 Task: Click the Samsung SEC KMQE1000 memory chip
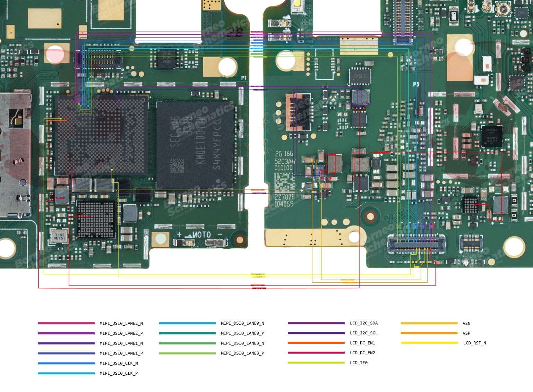195,145
